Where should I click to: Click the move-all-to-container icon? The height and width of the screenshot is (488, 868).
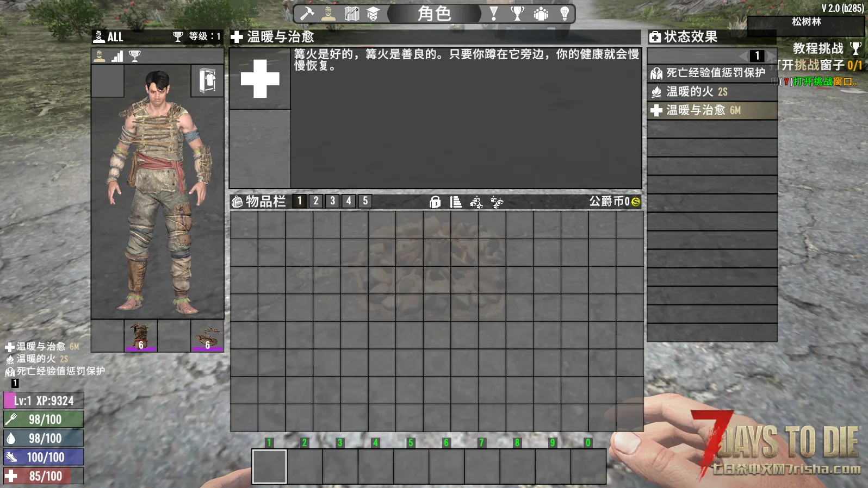(x=476, y=202)
